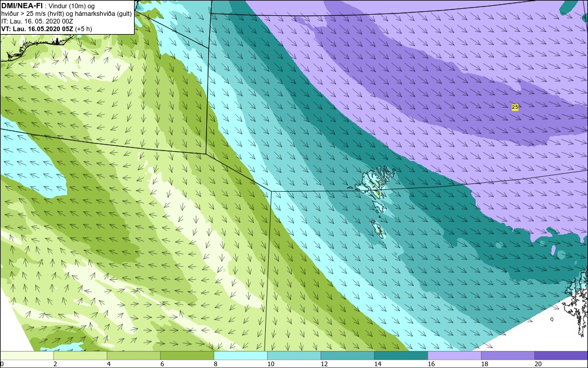The height and width of the screenshot is (368, 588).
Task: Select the 4–6 m/s green legend swatch
Action: coord(133,355)
